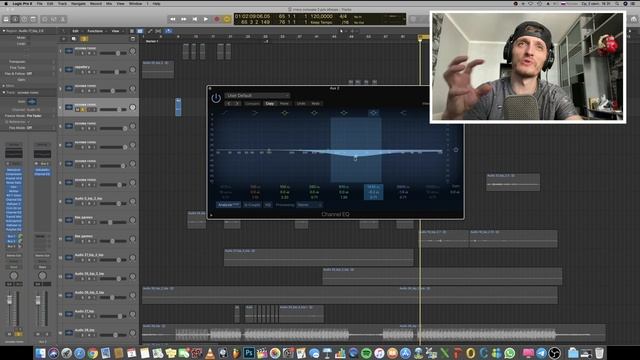The width and height of the screenshot is (640, 360).
Task: Open Telegram from the Dock
Action: (x=541, y=353)
